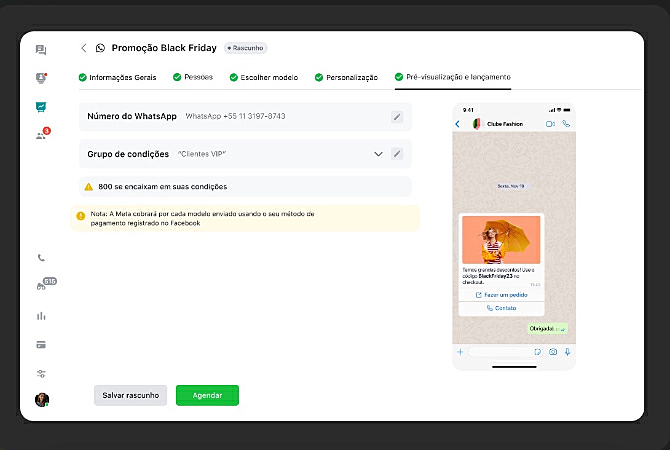The height and width of the screenshot is (450, 670).
Task: Click Fazer um pedido in preview
Action: click(x=500, y=295)
